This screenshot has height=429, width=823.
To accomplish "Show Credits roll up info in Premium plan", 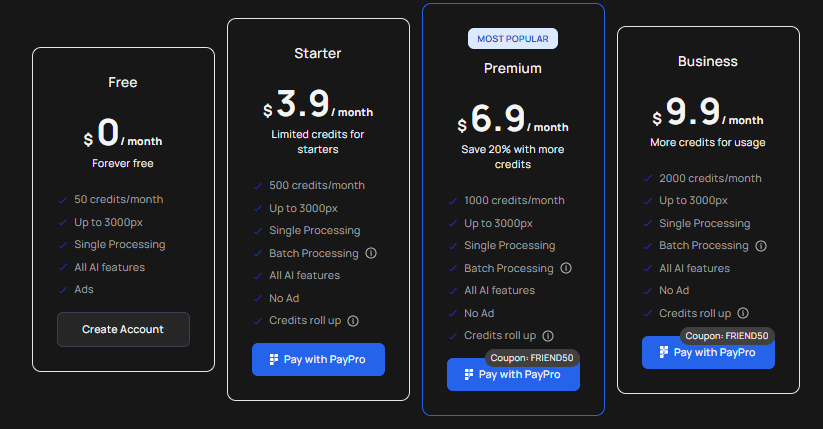I will (548, 336).
